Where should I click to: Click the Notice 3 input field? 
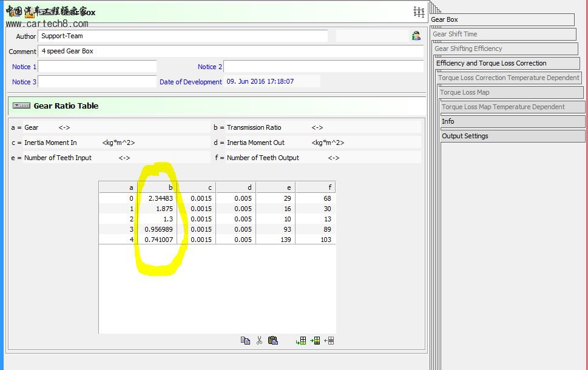click(x=97, y=81)
